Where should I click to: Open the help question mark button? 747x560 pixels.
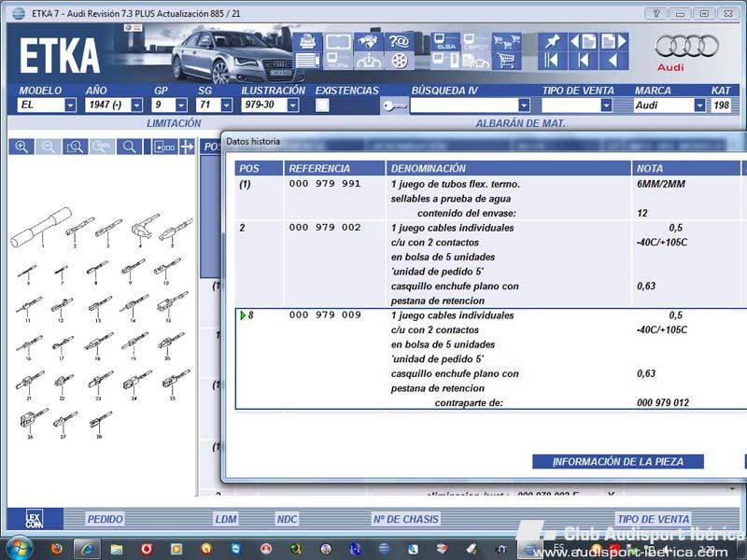(x=656, y=13)
